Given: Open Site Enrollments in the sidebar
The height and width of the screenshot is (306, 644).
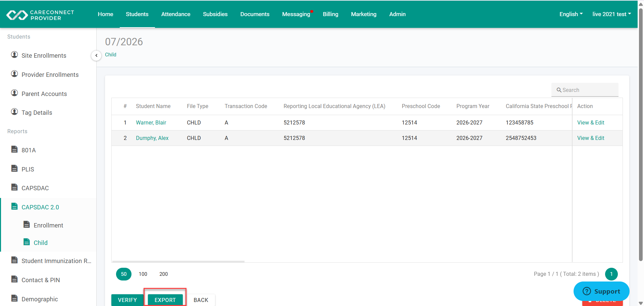Looking at the screenshot, I should pos(44,56).
